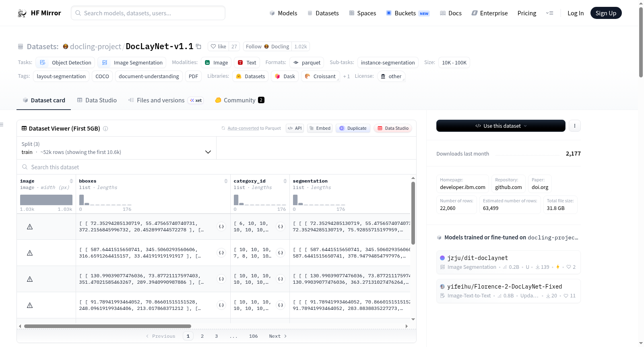Click the image width histogram bar
Image resolution: width=644 pixels, height=347 pixels.
(46, 200)
